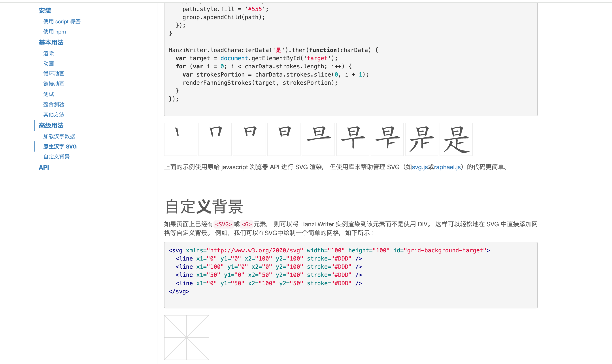Click the SVG grid background thumbnail
The height and width of the screenshot is (364, 612).
coord(186,338)
